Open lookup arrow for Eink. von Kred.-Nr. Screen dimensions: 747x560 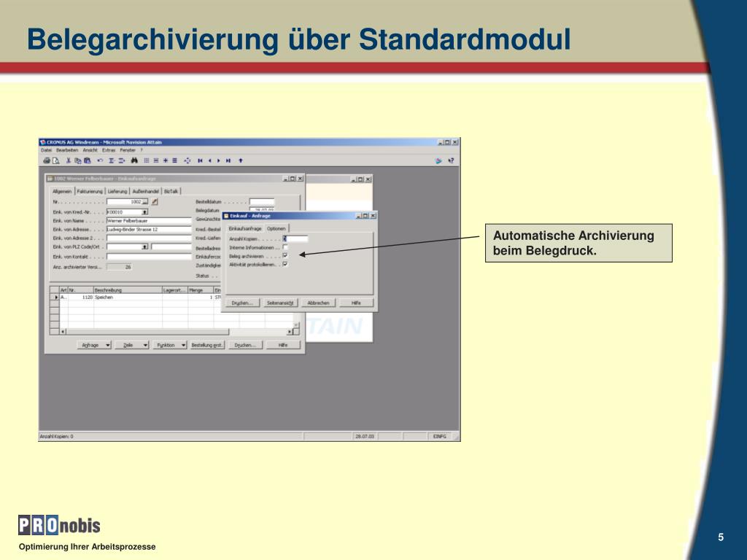pos(145,212)
